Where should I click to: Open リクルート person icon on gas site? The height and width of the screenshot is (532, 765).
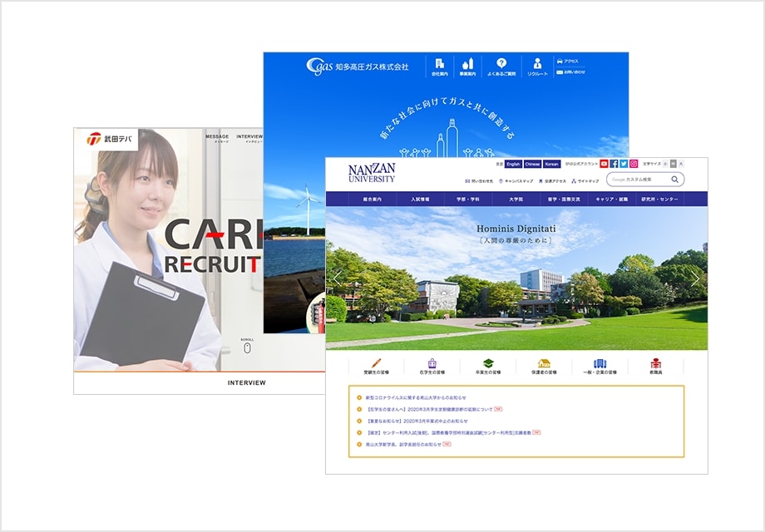click(x=537, y=63)
